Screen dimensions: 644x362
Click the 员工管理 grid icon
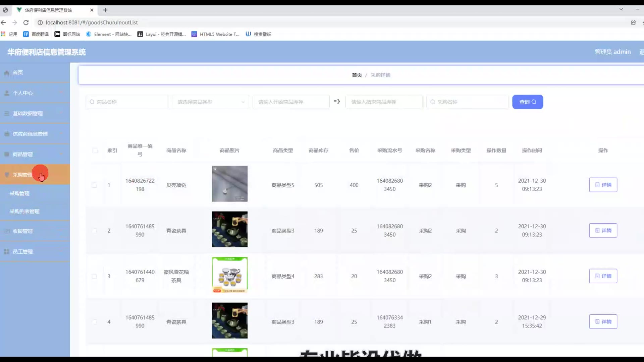coord(7,252)
